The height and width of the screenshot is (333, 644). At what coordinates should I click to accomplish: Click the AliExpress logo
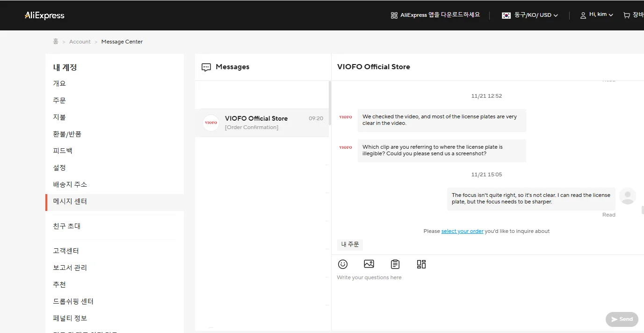44,15
